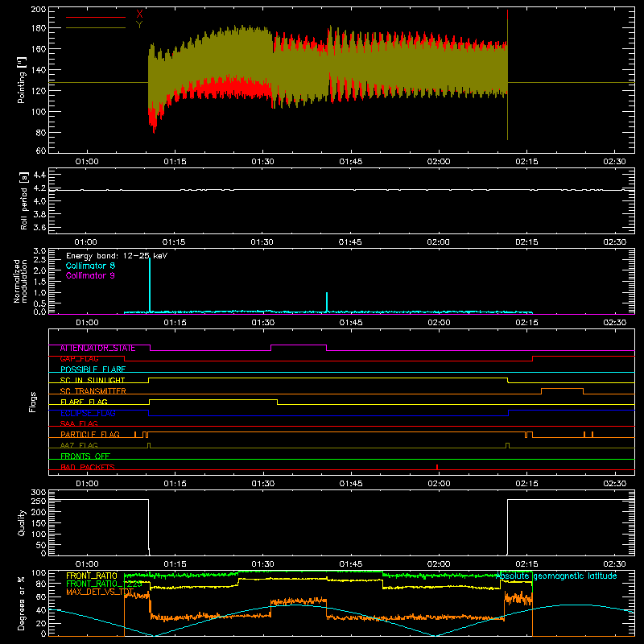Click the 02:30 time label under Pointing plot
Image resolution: width=644 pixels, height=644 pixels.
tap(614, 162)
